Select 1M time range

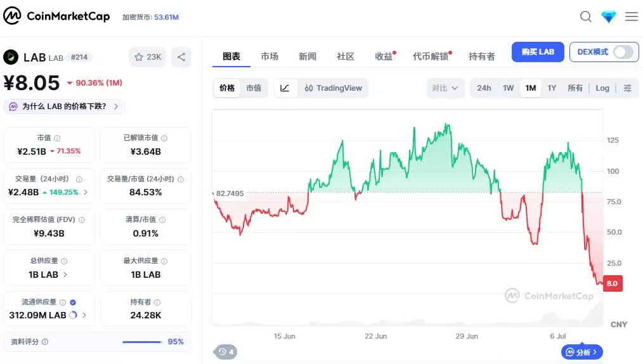pyautogui.click(x=531, y=88)
